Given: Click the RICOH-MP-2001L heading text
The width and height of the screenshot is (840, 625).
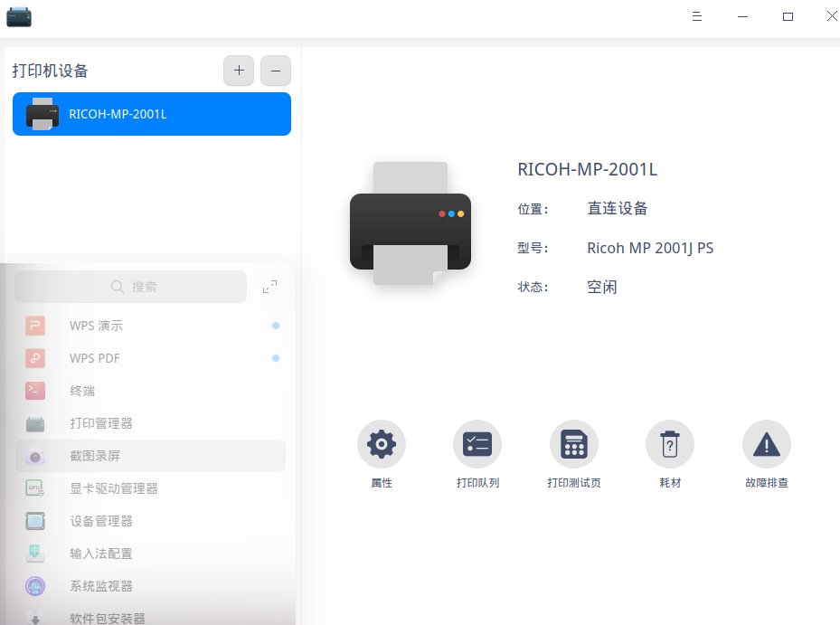Looking at the screenshot, I should point(587,169).
